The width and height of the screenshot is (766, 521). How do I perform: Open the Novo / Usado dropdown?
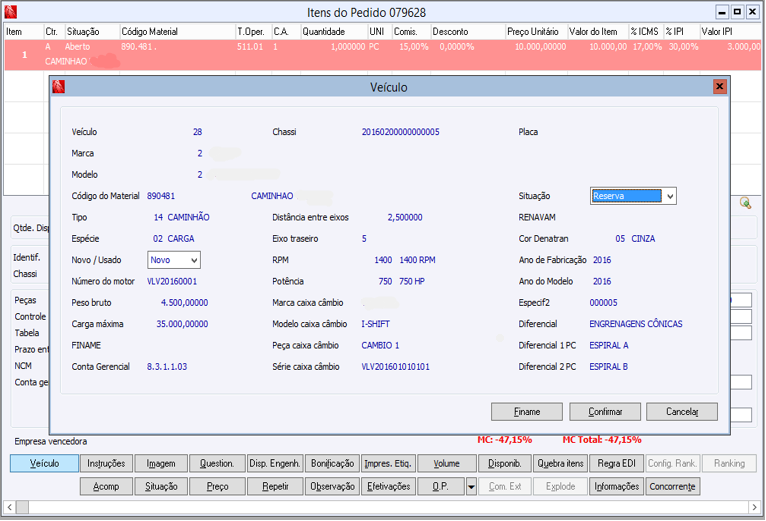click(x=194, y=260)
